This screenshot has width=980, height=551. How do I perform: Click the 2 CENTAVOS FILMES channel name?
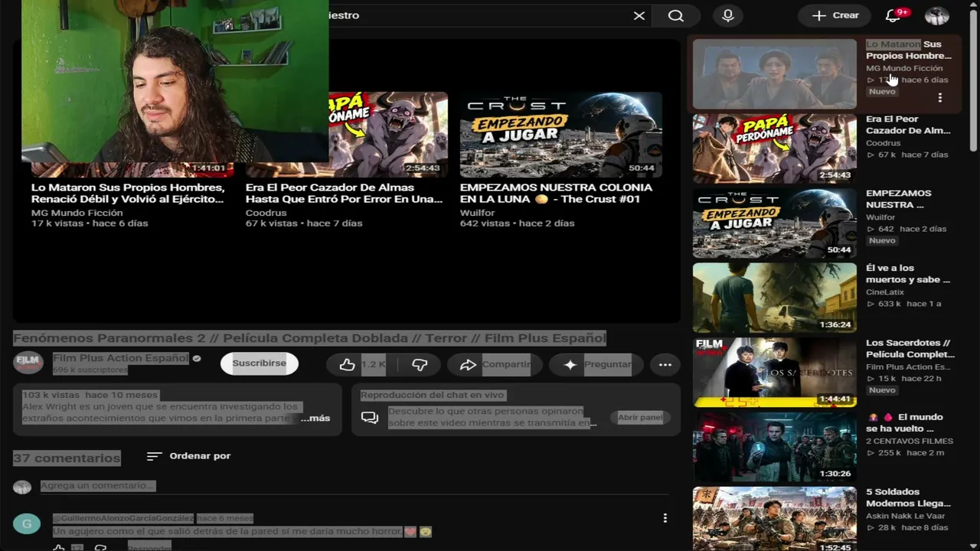(910, 442)
